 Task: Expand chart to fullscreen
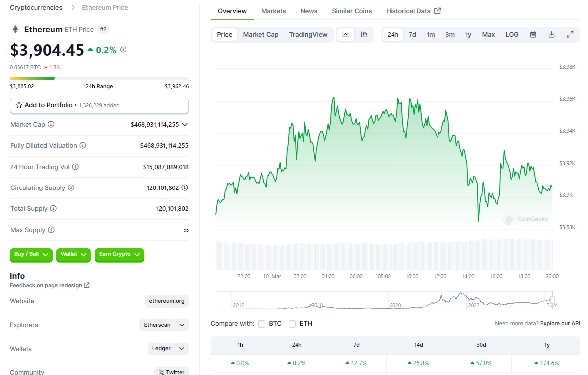tap(570, 35)
